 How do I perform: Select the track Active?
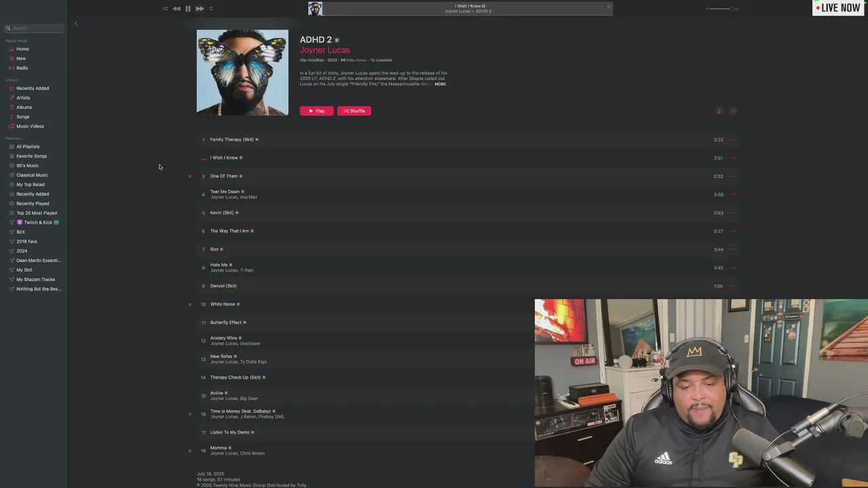[216, 392]
